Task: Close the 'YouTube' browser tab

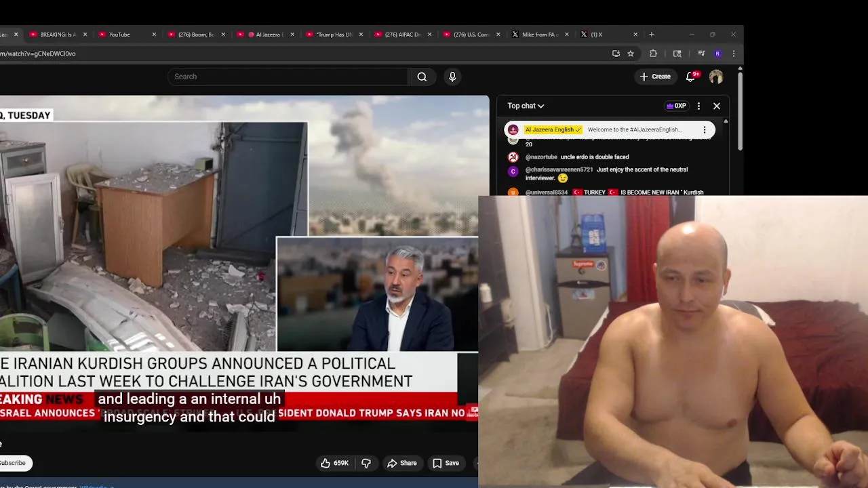Action: pos(154,35)
